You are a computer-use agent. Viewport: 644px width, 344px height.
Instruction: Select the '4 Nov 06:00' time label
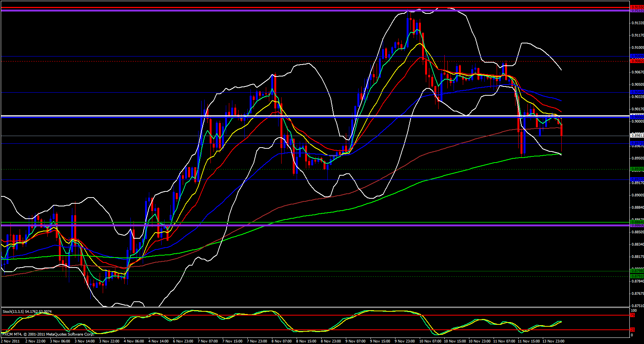click(134, 341)
